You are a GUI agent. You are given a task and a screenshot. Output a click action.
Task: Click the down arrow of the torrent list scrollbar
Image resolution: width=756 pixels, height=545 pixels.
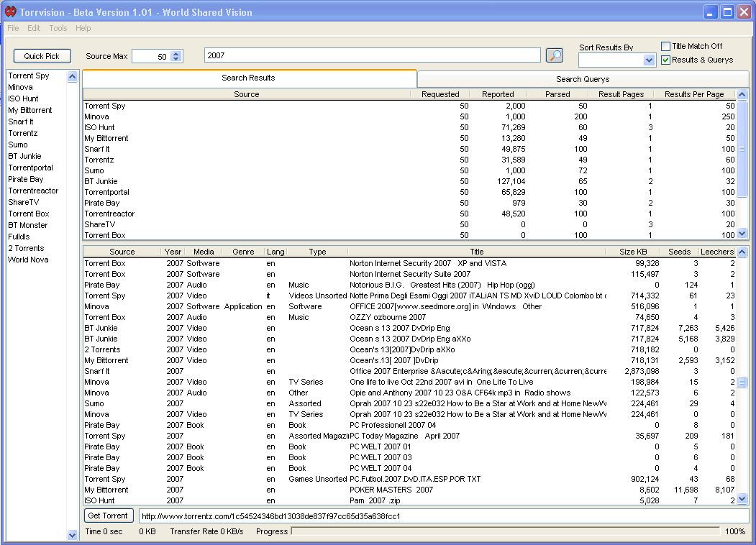click(x=742, y=499)
